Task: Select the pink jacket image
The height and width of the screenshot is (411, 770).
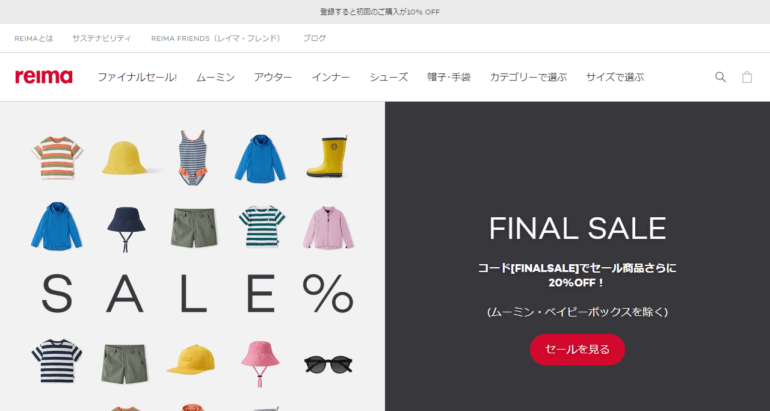Action: (328, 227)
